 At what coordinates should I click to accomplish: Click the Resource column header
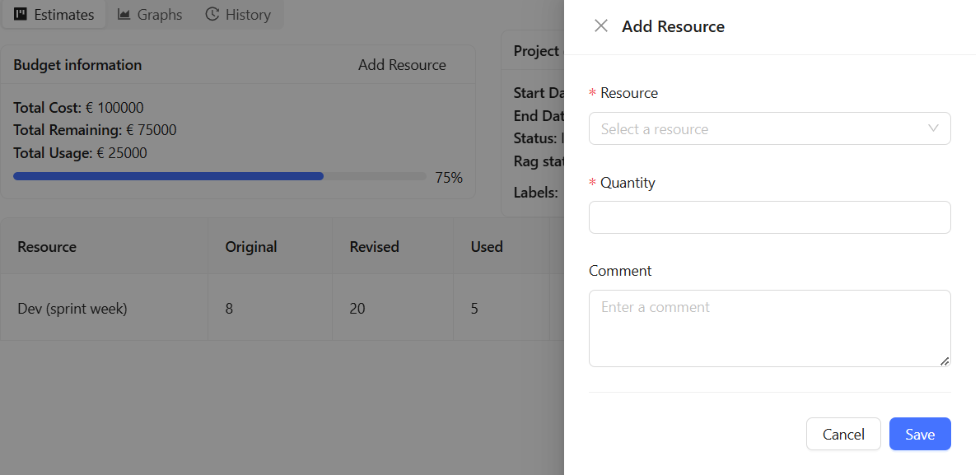[x=47, y=247]
